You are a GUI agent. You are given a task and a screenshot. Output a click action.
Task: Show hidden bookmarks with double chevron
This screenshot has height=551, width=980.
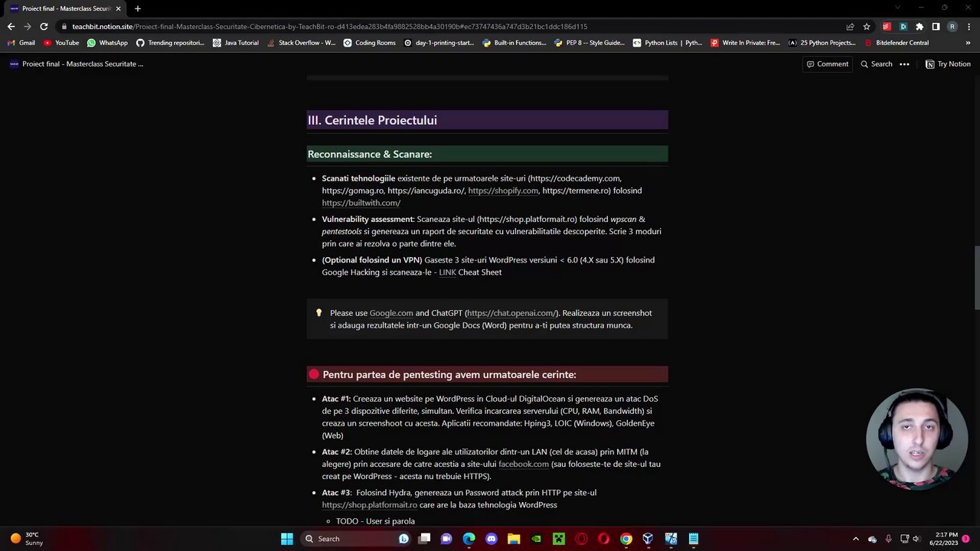tap(969, 43)
